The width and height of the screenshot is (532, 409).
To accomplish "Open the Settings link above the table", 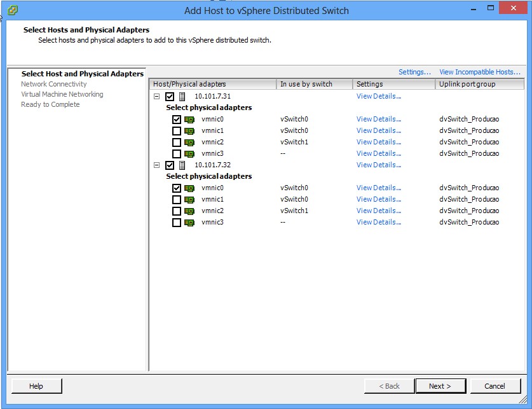I will 414,72.
